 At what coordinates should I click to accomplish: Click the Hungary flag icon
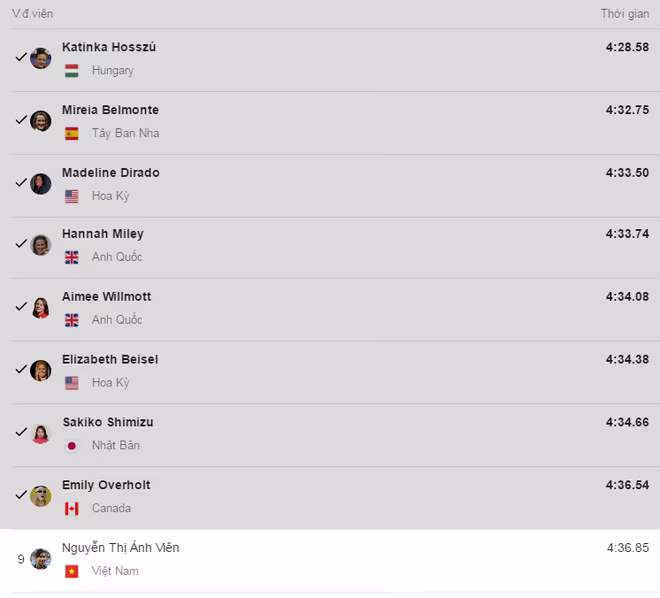[72, 71]
